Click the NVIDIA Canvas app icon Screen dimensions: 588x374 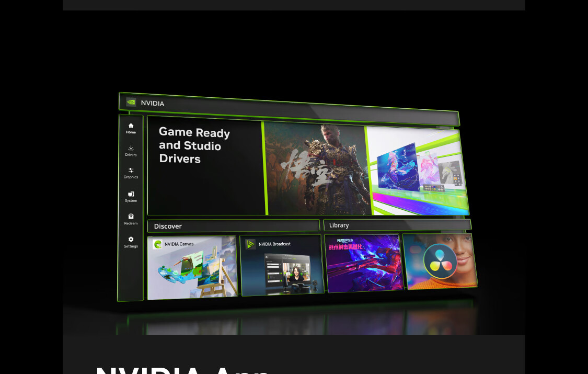[x=157, y=244]
